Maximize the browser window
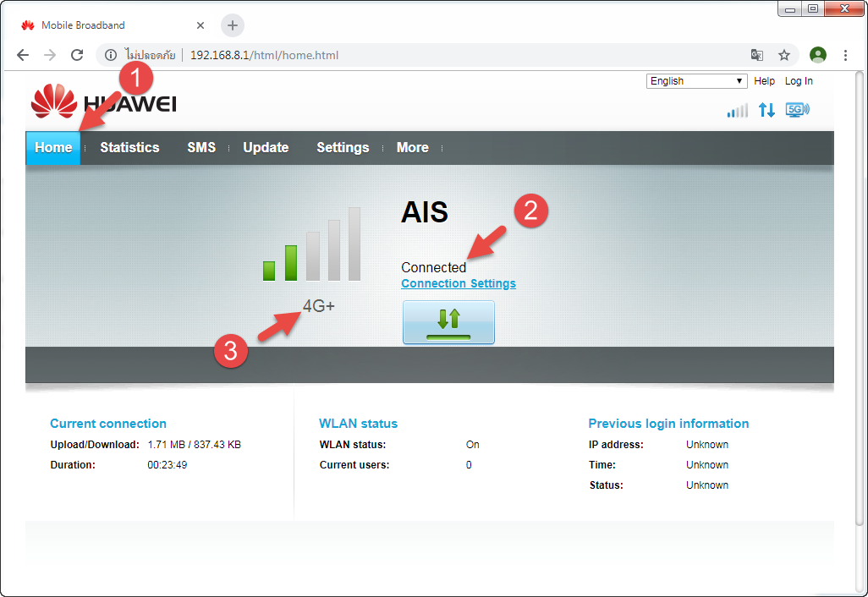Viewport: 868px width, 597px height. point(813,8)
